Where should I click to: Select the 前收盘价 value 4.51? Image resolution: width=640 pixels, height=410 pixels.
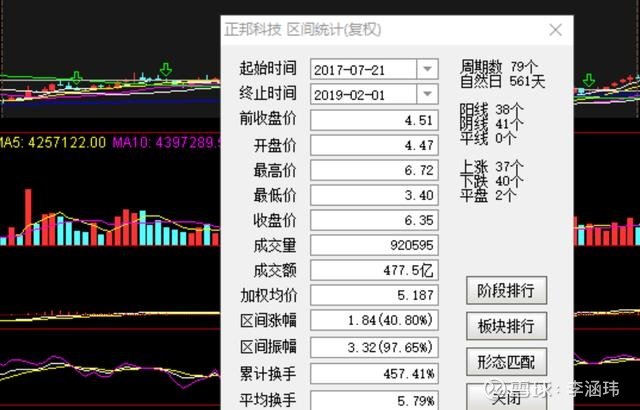(374, 120)
